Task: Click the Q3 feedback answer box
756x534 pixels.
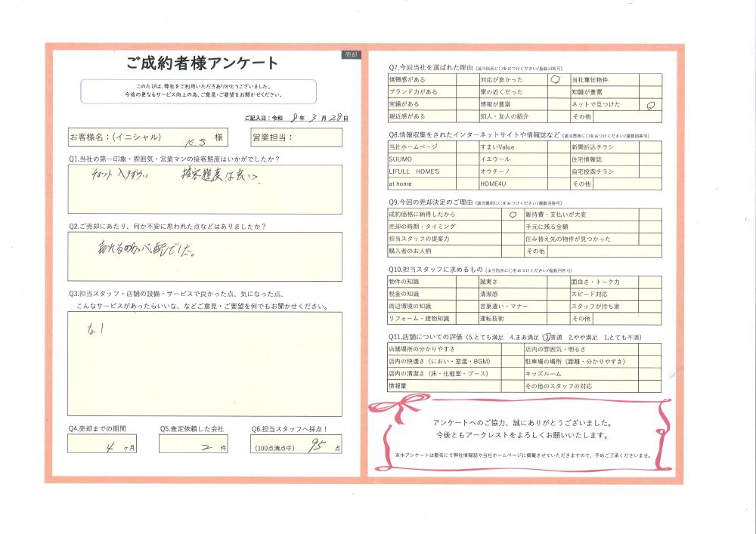Action: [x=204, y=363]
